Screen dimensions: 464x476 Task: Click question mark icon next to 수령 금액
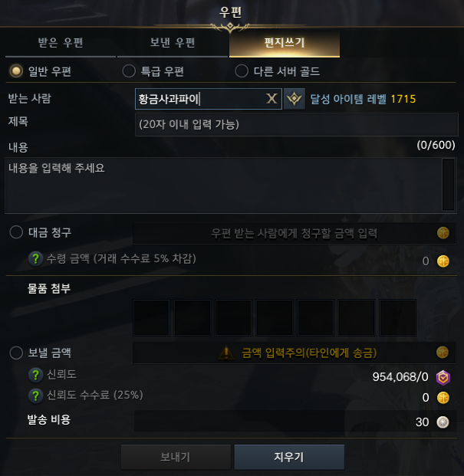tap(35, 259)
